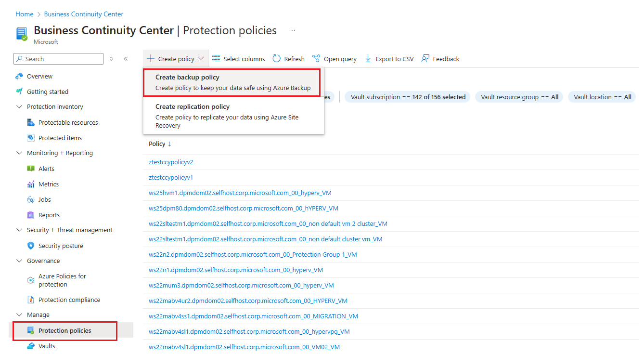Click the Security posture shield icon
This screenshot has height=354, width=644.
click(x=31, y=246)
